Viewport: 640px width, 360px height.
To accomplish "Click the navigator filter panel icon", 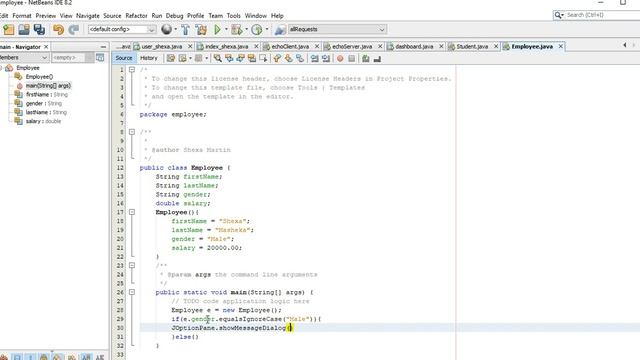I will tap(100, 58).
